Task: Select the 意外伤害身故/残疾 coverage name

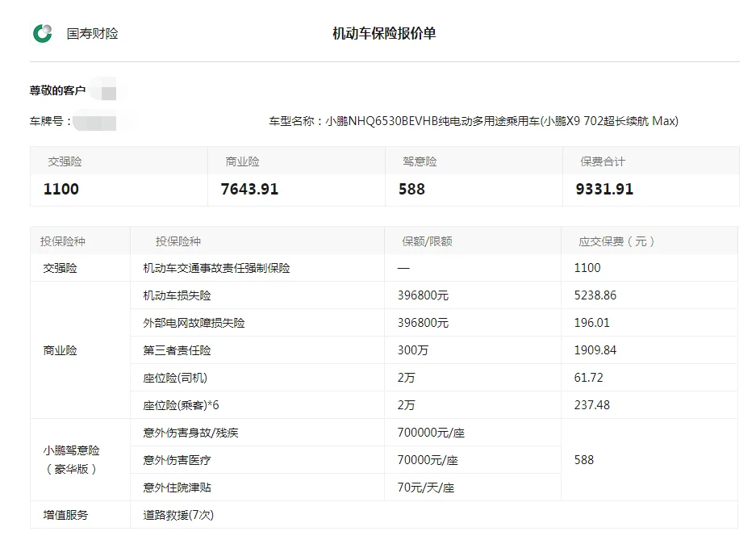Action: (190, 433)
